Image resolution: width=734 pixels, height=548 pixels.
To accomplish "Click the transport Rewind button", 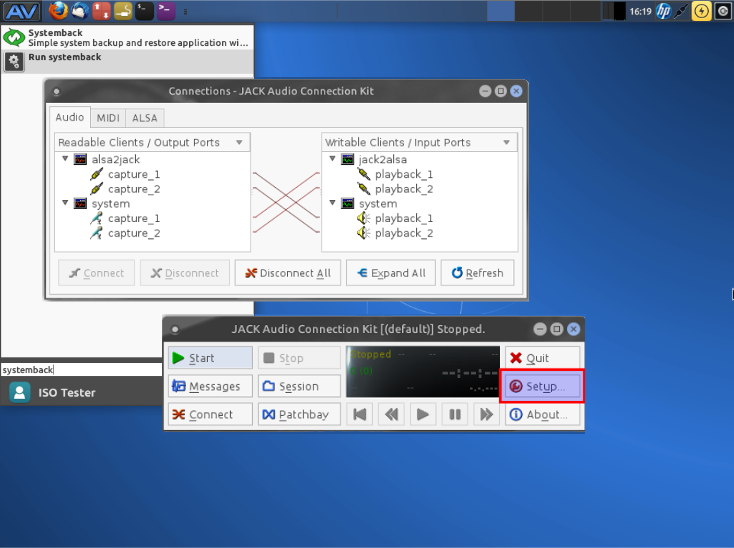I will [x=391, y=414].
